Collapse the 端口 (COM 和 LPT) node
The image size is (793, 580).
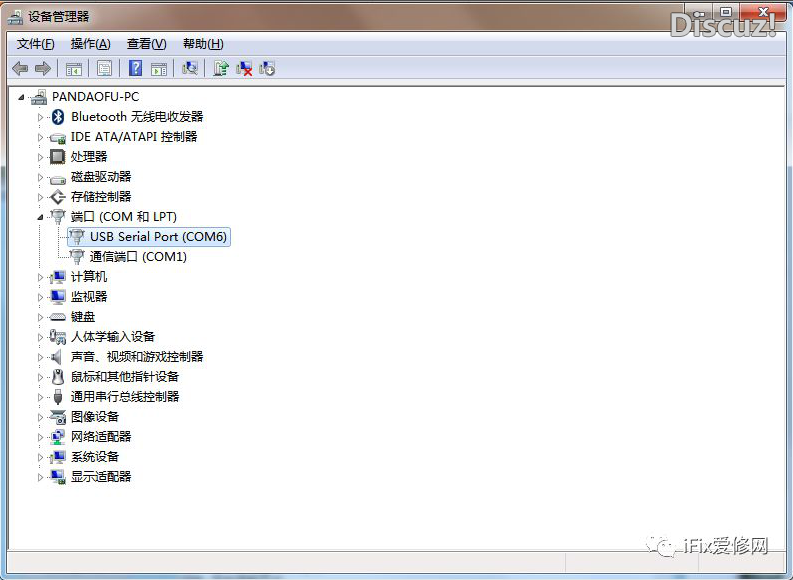click(x=41, y=217)
